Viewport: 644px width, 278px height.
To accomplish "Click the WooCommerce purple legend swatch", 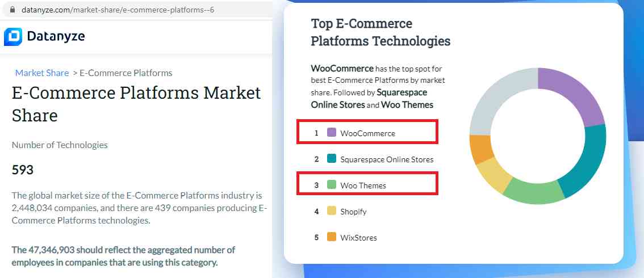I will pos(332,133).
